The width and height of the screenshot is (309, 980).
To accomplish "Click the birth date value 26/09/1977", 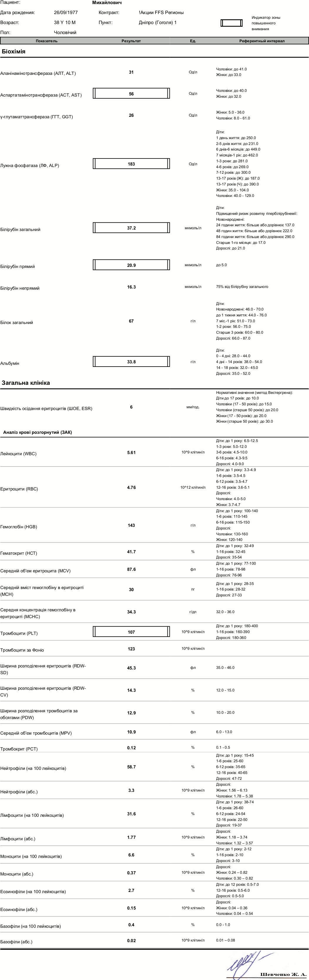I will [66, 13].
